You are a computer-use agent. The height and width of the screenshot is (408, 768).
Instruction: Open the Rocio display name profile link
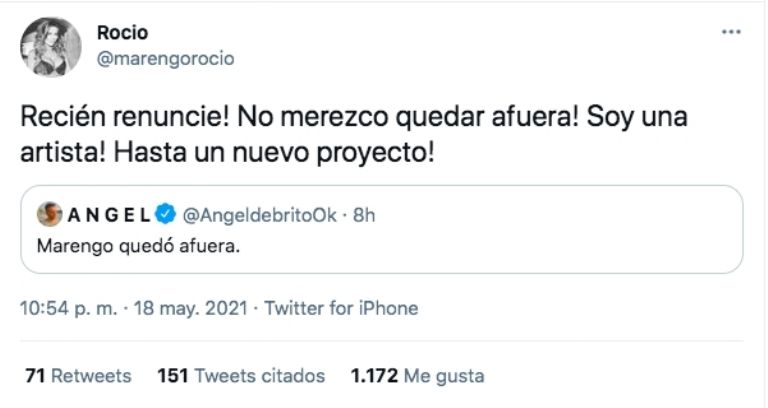click(x=121, y=33)
